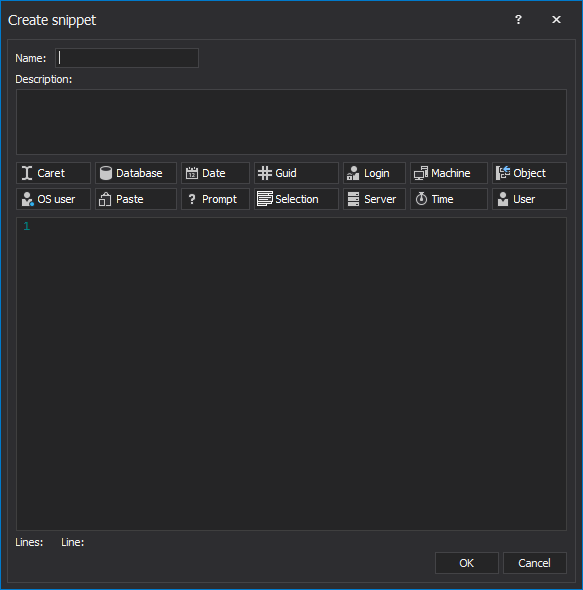The height and width of the screenshot is (590, 583).
Task: Insert the Machine variable
Action: click(449, 173)
